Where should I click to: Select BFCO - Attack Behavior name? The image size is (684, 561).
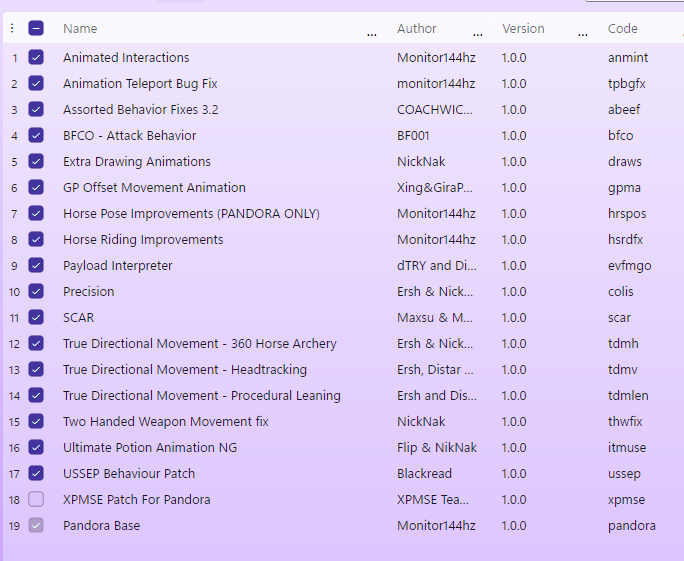click(x=130, y=136)
